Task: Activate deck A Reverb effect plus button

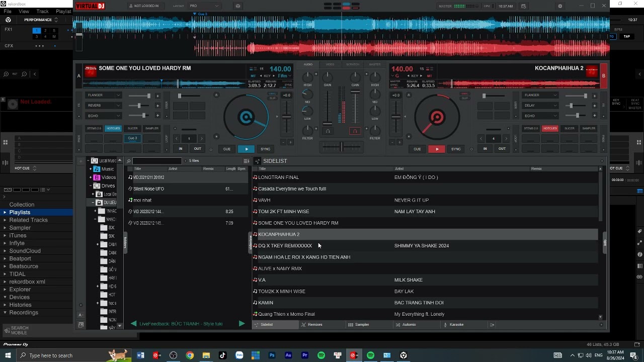Action: [157, 106]
